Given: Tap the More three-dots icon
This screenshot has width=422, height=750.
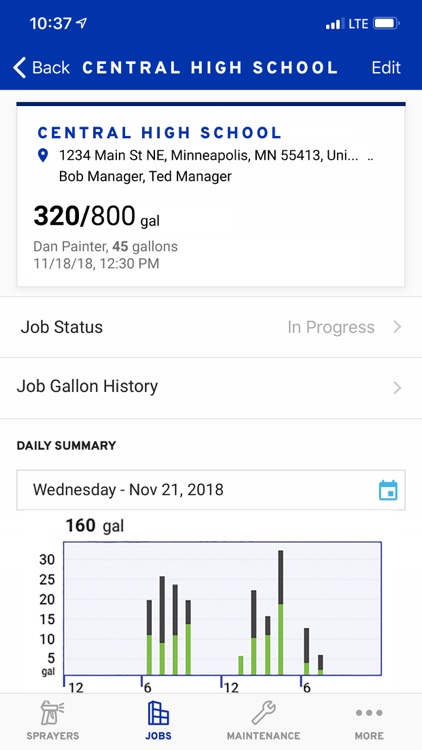Looking at the screenshot, I should tap(369, 713).
